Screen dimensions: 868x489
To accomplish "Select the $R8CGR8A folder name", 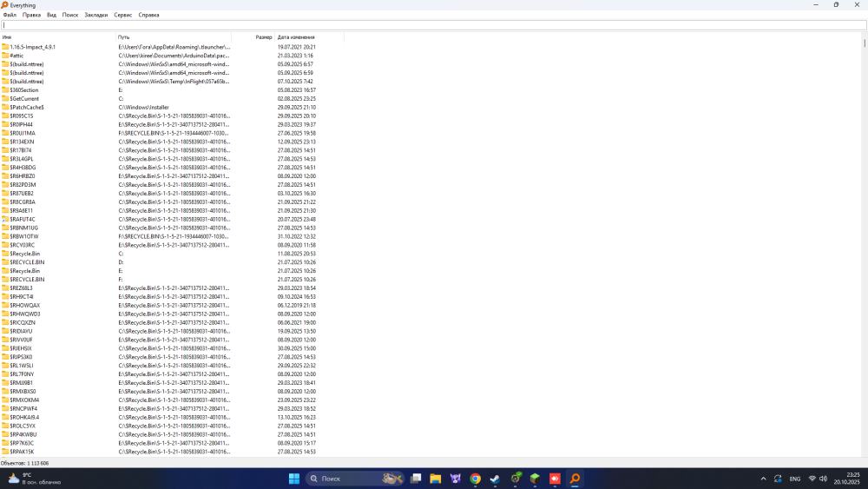I will pos(23,202).
